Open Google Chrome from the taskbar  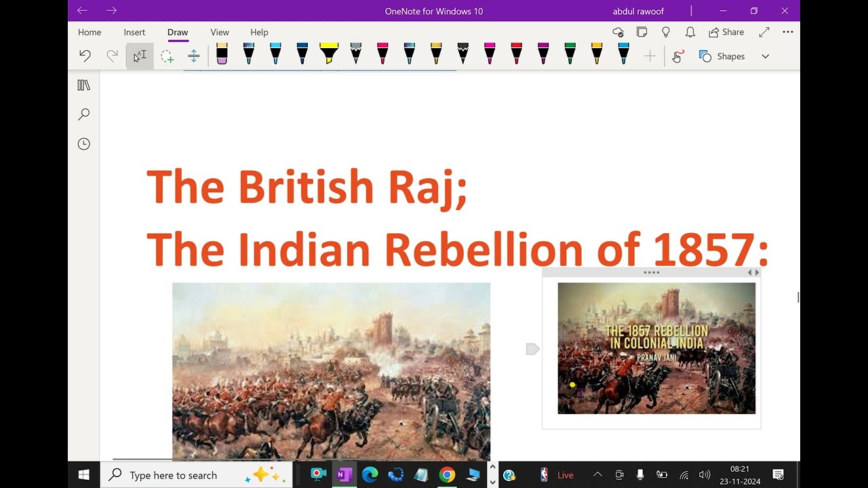click(447, 475)
